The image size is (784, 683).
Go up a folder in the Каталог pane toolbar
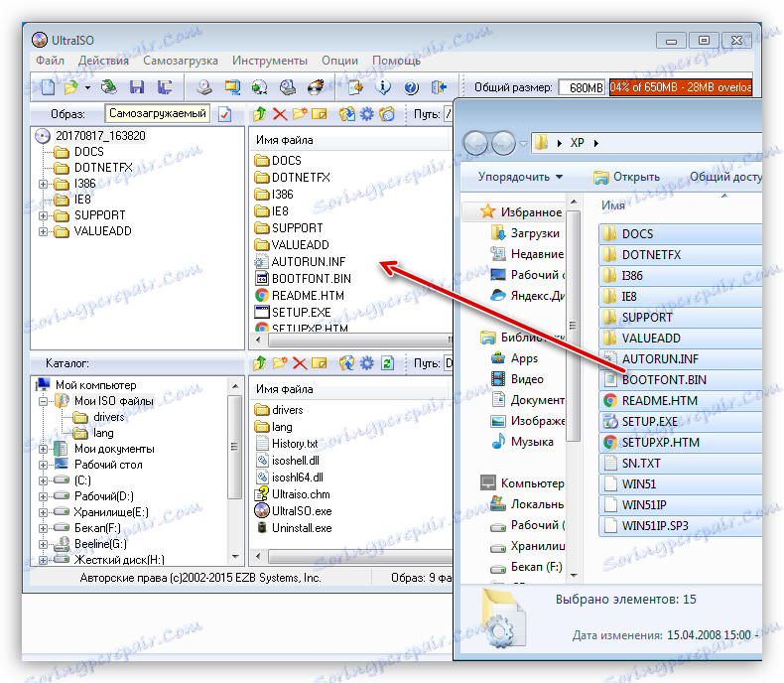[x=259, y=363]
